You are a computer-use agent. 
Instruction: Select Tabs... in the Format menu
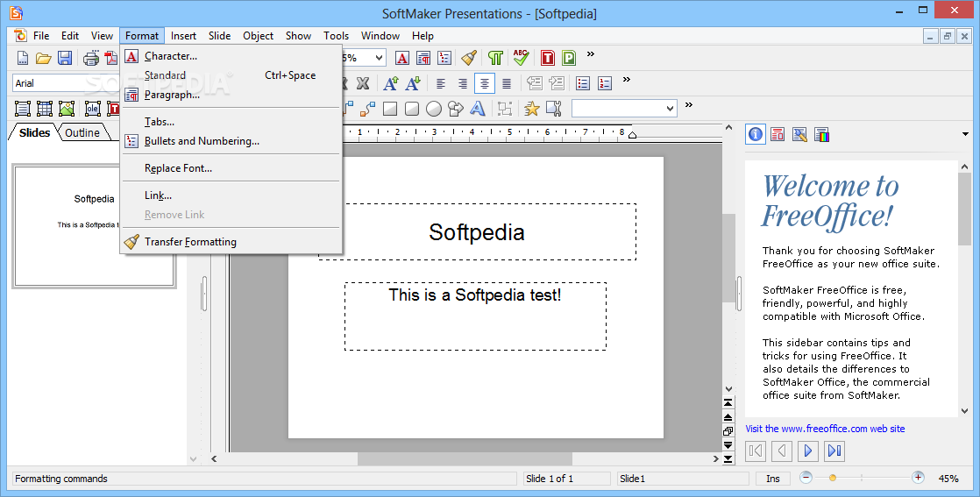pyautogui.click(x=231, y=122)
